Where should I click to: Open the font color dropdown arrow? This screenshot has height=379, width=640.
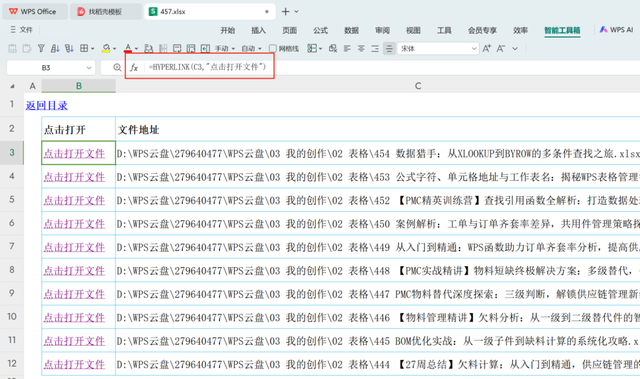coord(136,49)
